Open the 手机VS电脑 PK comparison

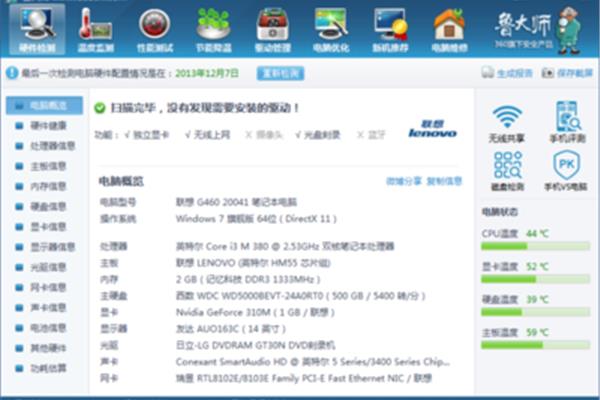pos(566,170)
